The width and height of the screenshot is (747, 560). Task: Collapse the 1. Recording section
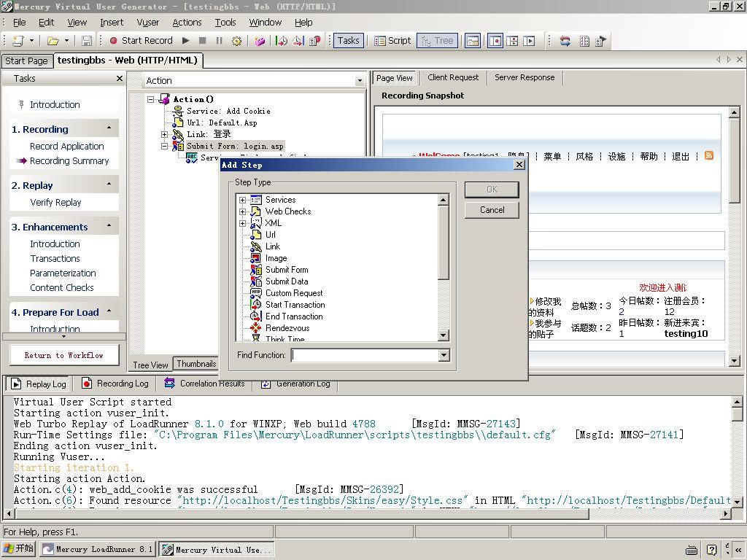point(109,128)
